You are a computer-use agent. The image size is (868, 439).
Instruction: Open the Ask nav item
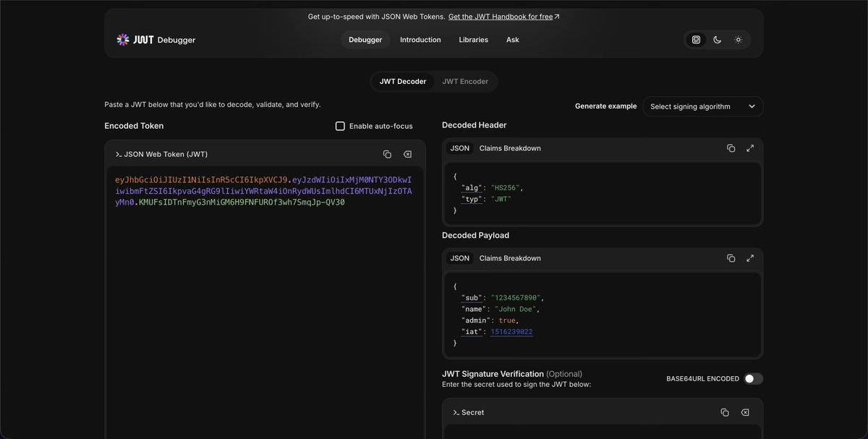click(513, 40)
